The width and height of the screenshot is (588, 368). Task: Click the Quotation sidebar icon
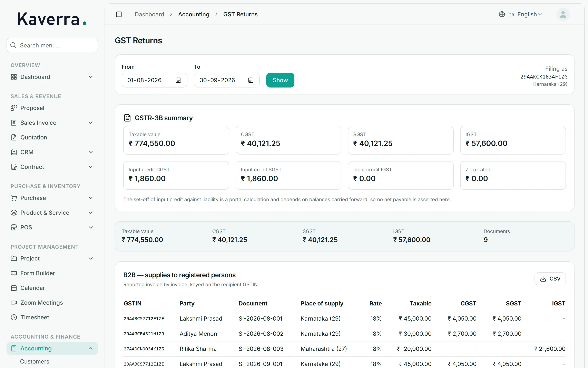(x=14, y=137)
